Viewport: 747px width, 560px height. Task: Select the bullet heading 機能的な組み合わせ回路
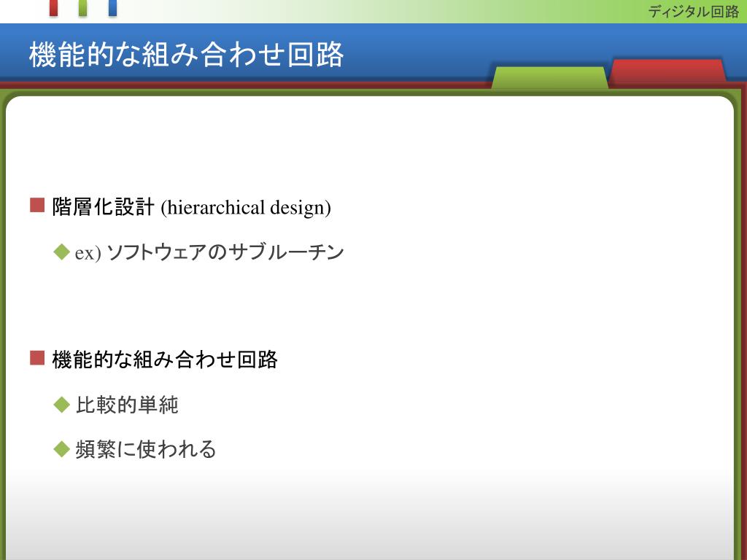pos(165,359)
